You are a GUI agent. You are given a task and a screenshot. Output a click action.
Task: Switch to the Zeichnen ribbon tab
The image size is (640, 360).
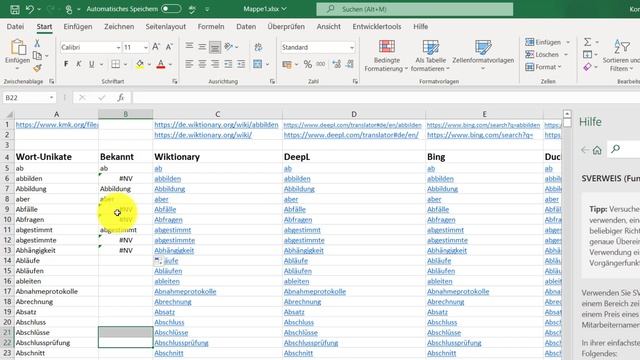119,27
